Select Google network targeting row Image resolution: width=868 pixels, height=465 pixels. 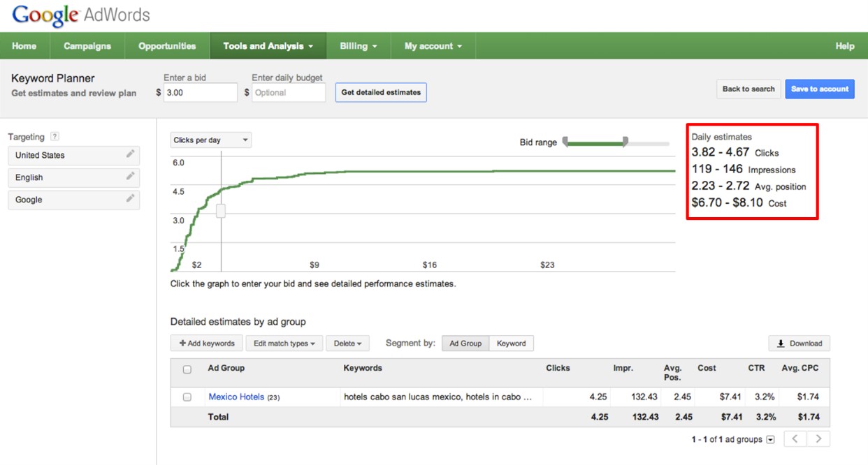click(x=74, y=200)
